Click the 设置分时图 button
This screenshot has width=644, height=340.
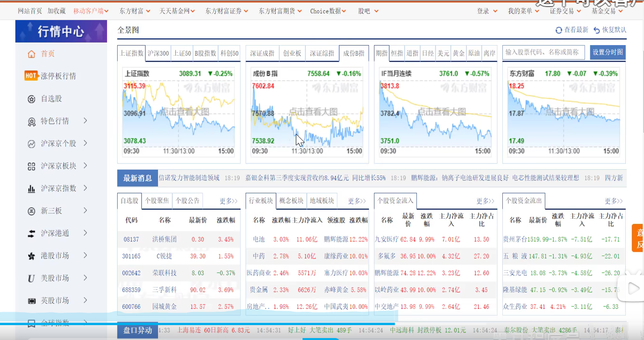pos(608,52)
